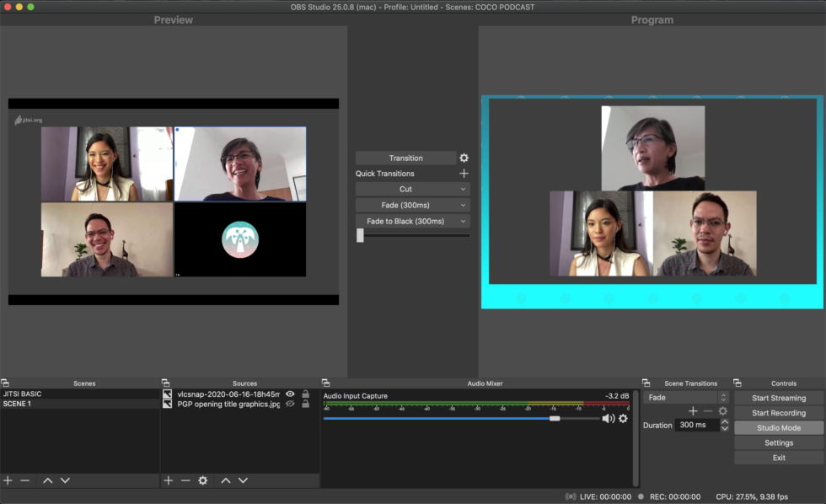Hide the vlcsnap-2020-06-16 source
Viewport: 826px width, 504px height.
click(290, 393)
